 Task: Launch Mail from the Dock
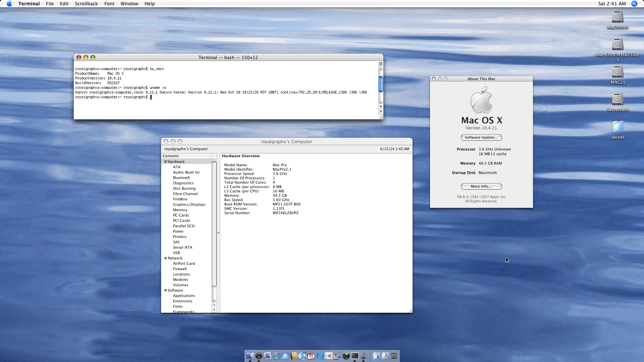pos(268,356)
